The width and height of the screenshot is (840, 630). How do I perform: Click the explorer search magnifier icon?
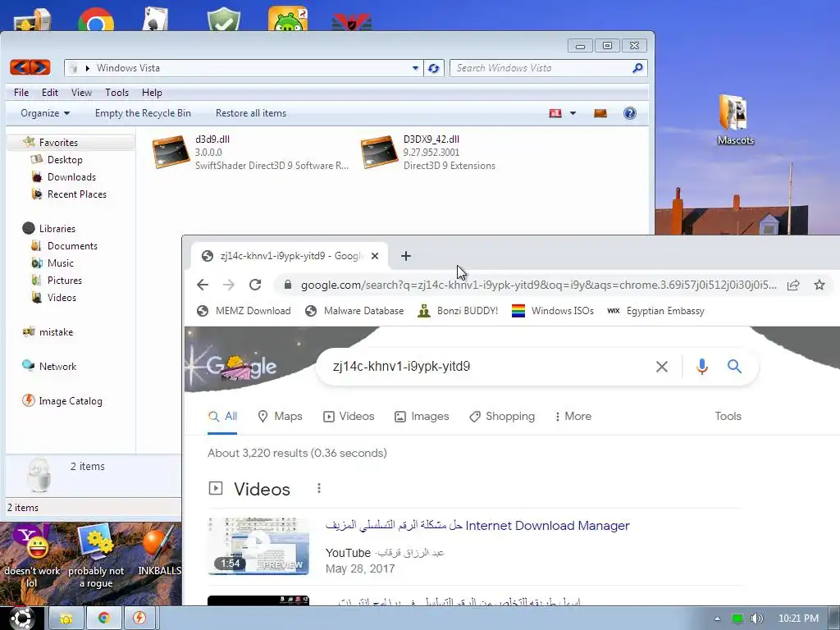coord(637,68)
